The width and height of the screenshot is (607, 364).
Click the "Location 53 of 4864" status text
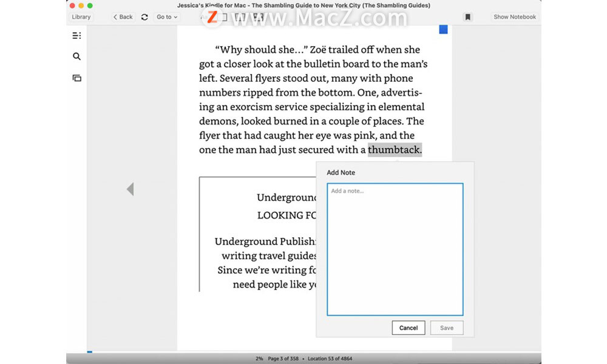(330, 359)
